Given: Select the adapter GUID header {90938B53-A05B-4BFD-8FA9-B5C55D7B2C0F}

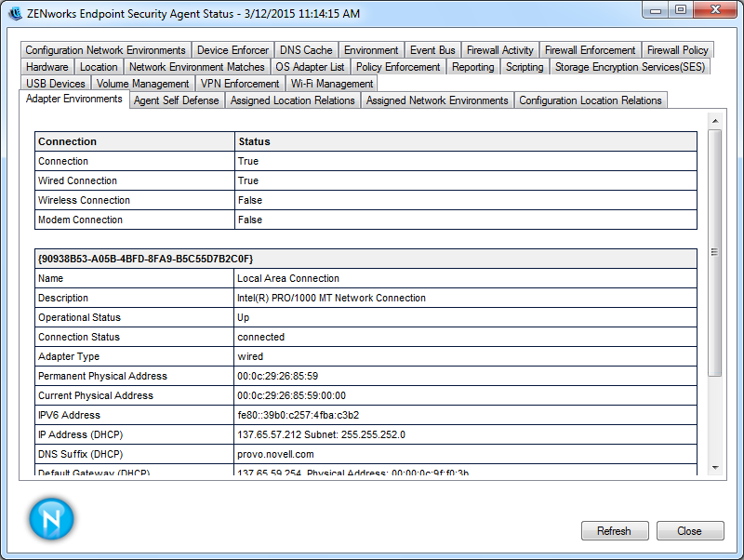Looking at the screenshot, I should point(145,259).
